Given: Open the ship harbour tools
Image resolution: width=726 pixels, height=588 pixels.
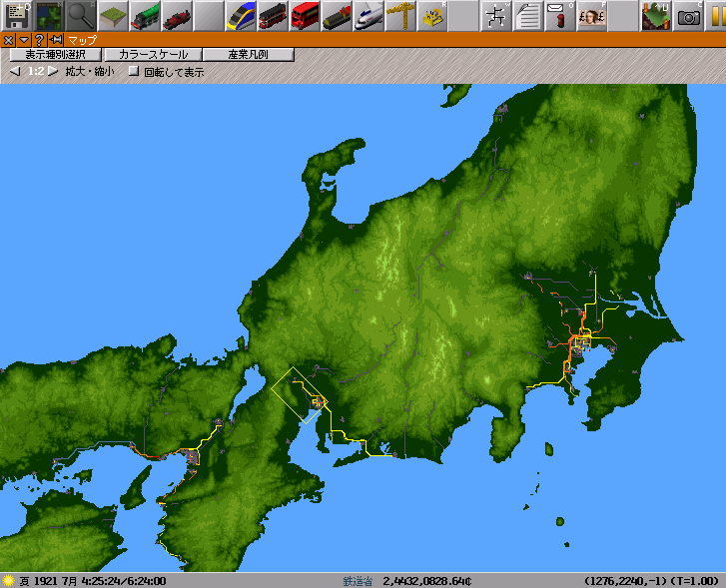Looking at the screenshot, I should 337,16.
